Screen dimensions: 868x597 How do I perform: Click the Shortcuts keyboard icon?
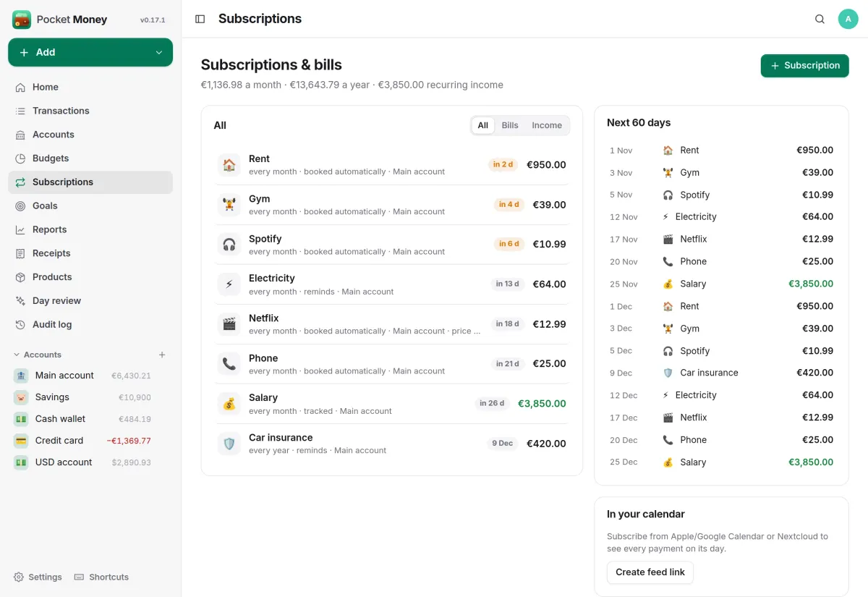(80, 577)
